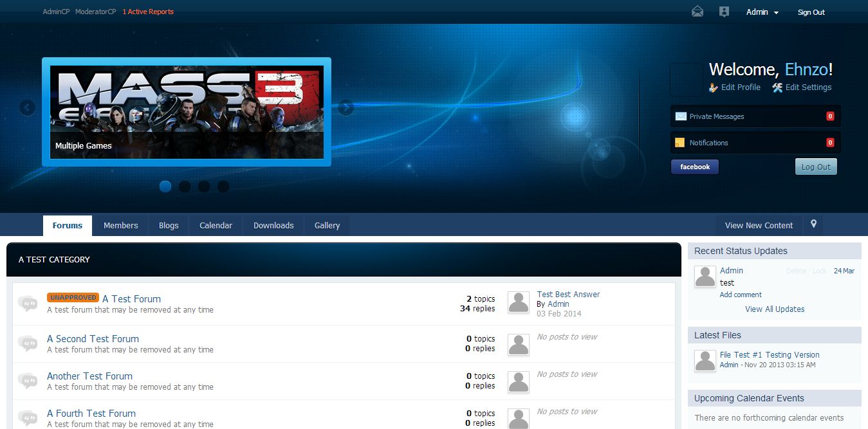This screenshot has width=868, height=429.
Task: Select the fourth slider pagination dot
Action: [x=223, y=187]
